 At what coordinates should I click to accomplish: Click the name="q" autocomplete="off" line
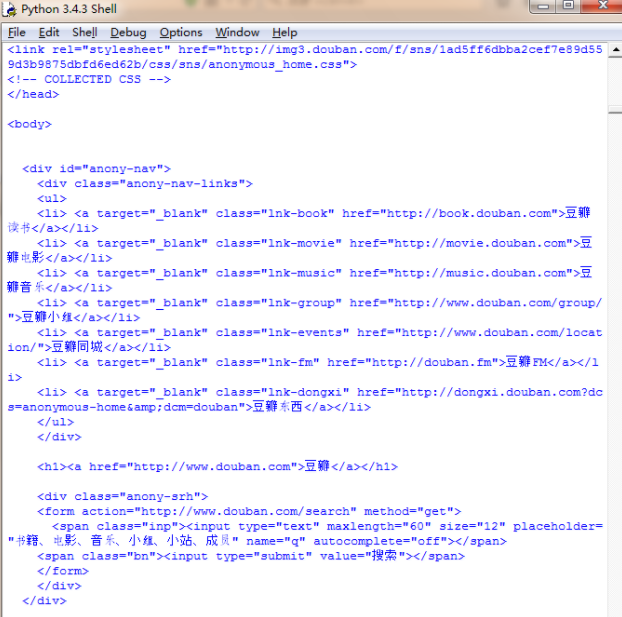pos(257,541)
